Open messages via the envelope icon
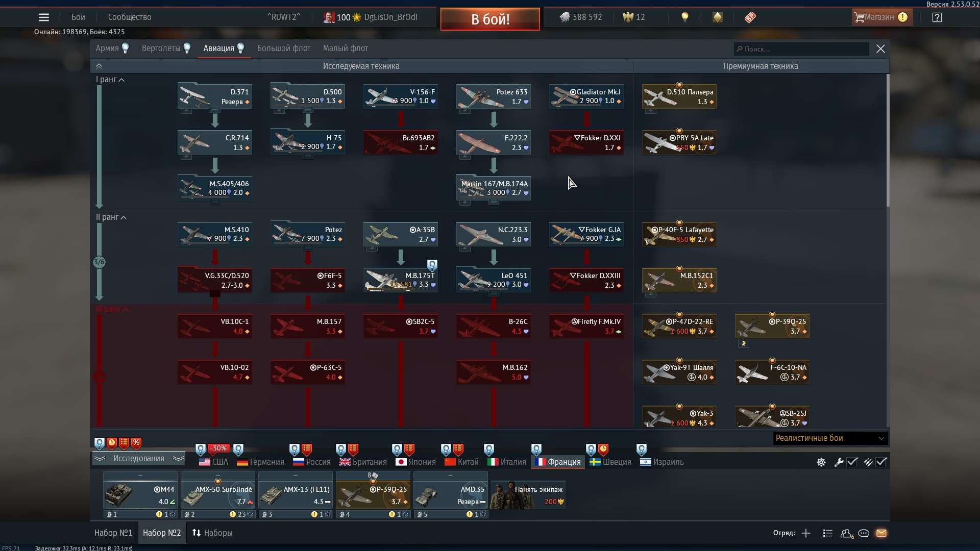Image resolution: width=980 pixels, height=551 pixels. pyautogui.click(x=882, y=533)
